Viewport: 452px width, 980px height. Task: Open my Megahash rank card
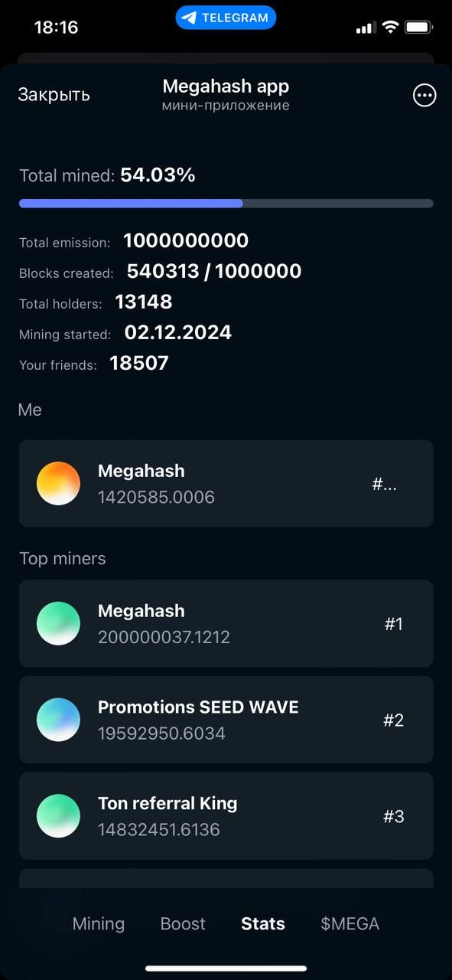click(x=226, y=483)
